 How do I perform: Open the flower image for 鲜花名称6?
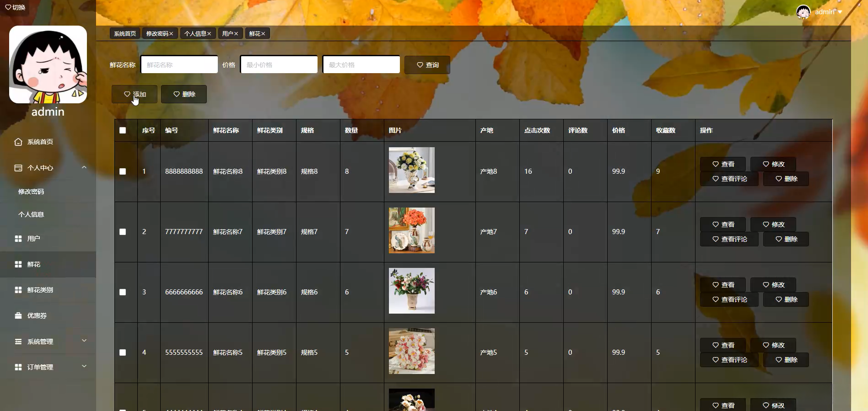412,291
